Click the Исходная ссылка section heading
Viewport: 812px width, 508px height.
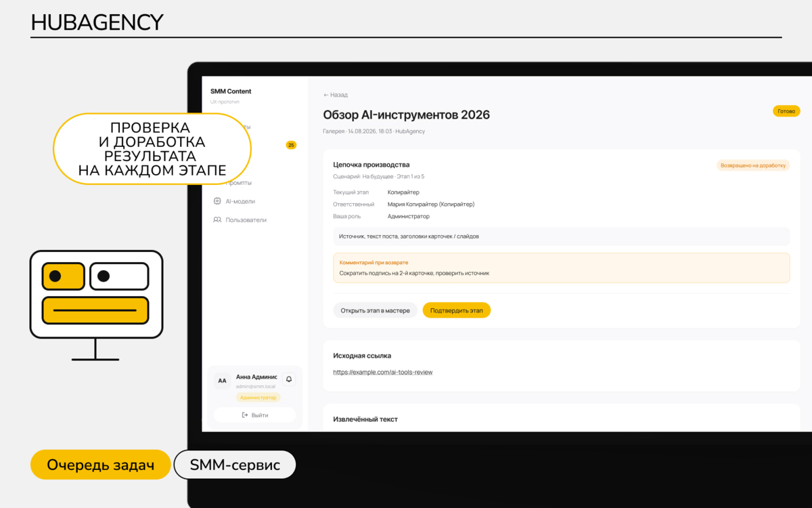(x=362, y=356)
